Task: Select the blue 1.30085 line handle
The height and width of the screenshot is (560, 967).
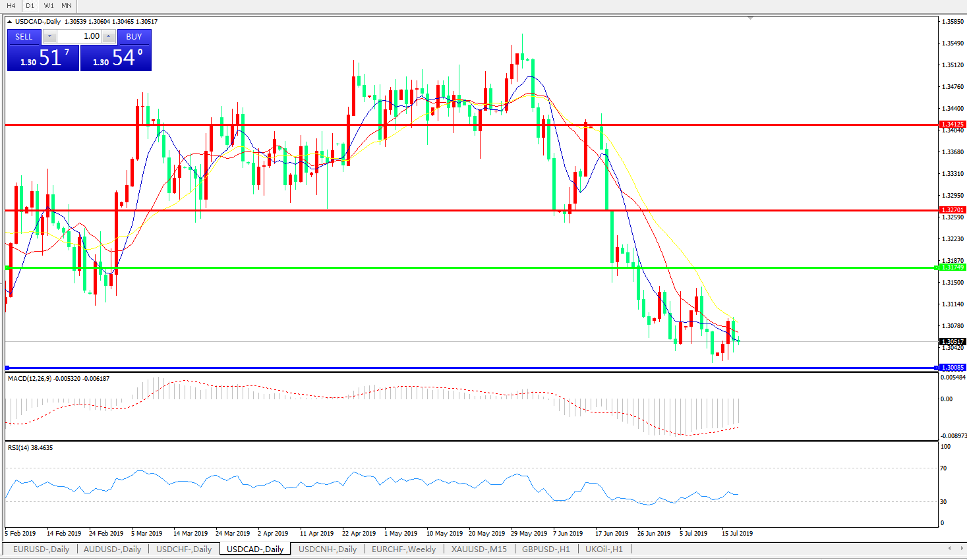Action: click(936, 368)
